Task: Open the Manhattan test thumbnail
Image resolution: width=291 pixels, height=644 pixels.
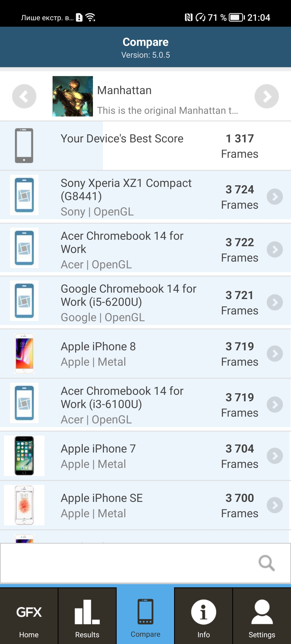Action: point(73,96)
